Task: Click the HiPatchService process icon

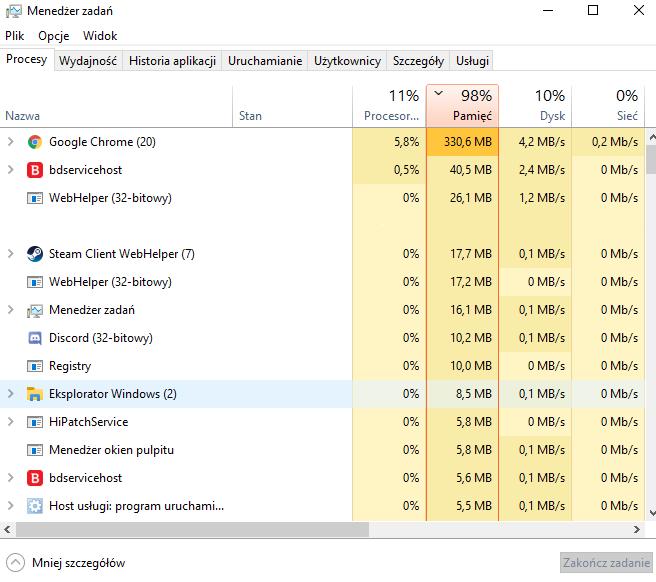Action: coord(35,422)
